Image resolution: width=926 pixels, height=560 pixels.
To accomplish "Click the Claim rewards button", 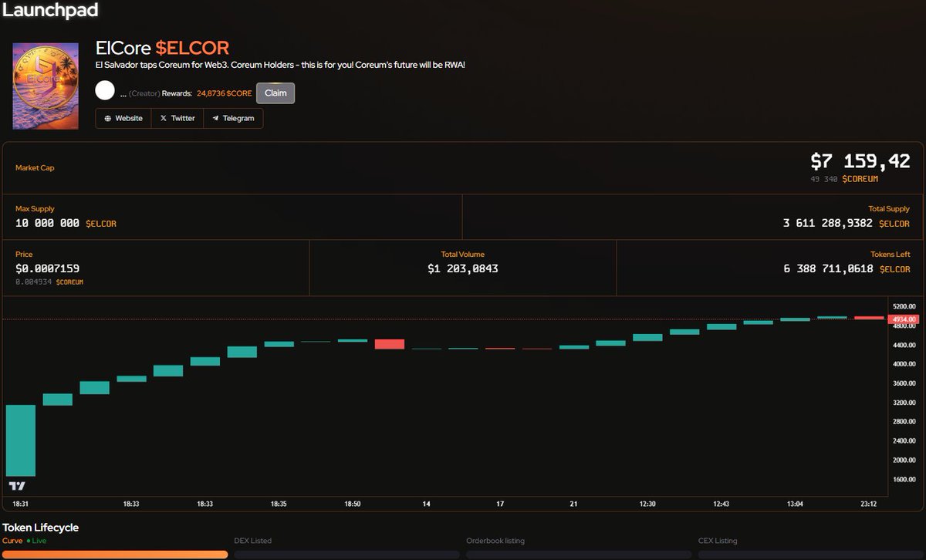I will coord(275,93).
